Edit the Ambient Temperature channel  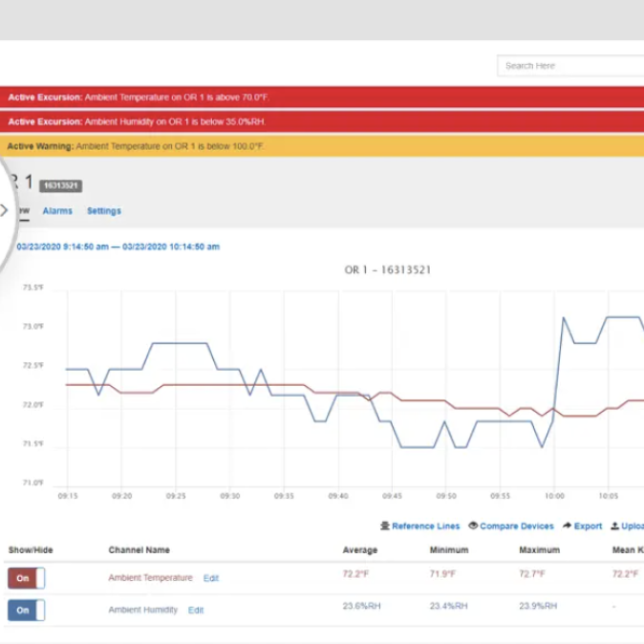[211, 578]
